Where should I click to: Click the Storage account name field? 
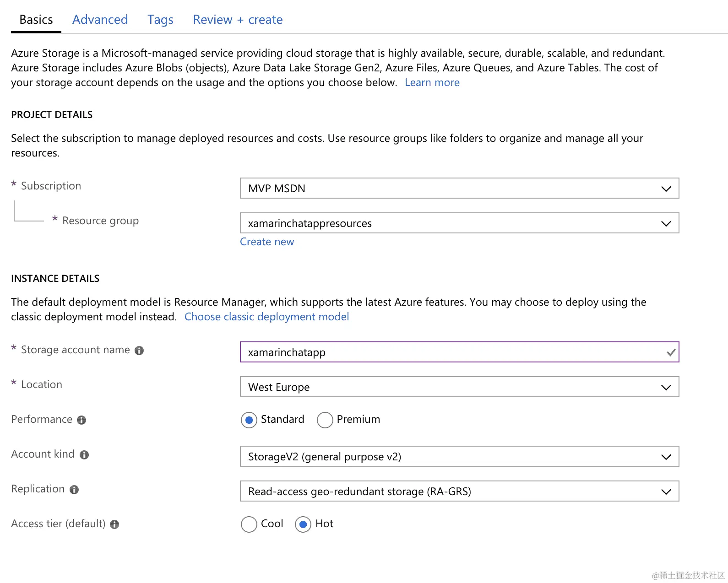click(x=453, y=352)
